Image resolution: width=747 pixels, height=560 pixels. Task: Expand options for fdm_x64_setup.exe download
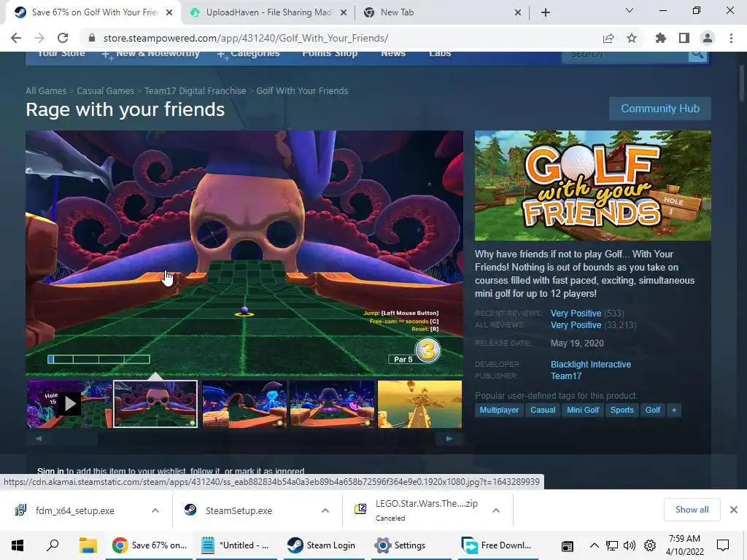pyautogui.click(x=155, y=510)
